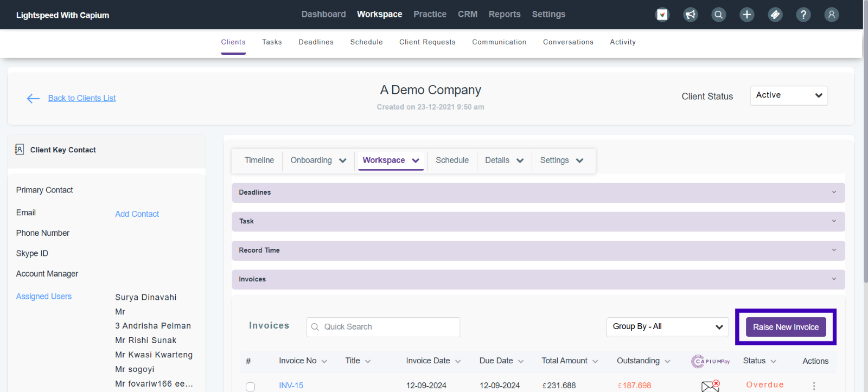Image resolution: width=868 pixels, height=392 pixels.
Task: Open the Timeline tab
Action: (259, 160)
